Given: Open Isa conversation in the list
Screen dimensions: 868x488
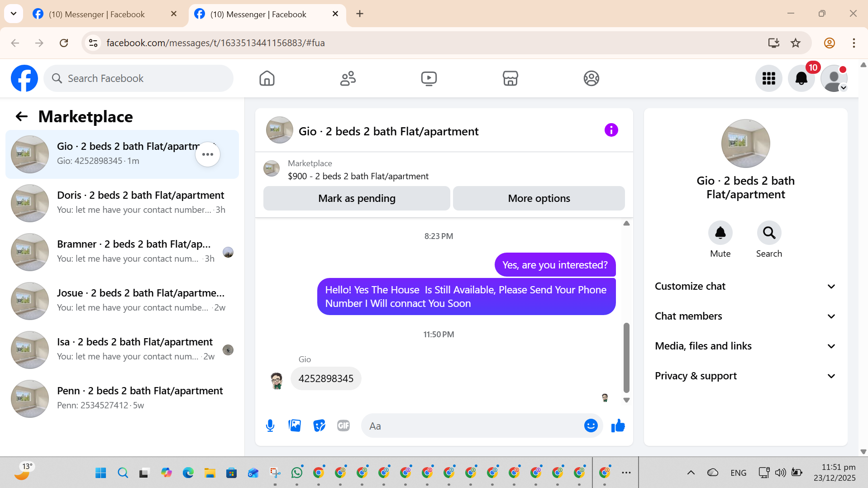Looking at the screenshot, I should point(122,350).
